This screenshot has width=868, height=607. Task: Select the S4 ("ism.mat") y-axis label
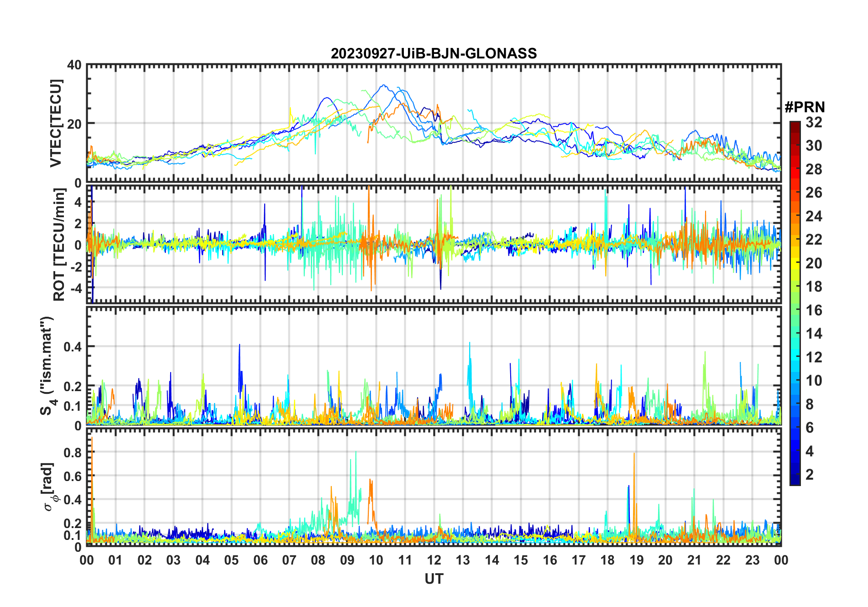pyautogui.click(x=47, y=366)
